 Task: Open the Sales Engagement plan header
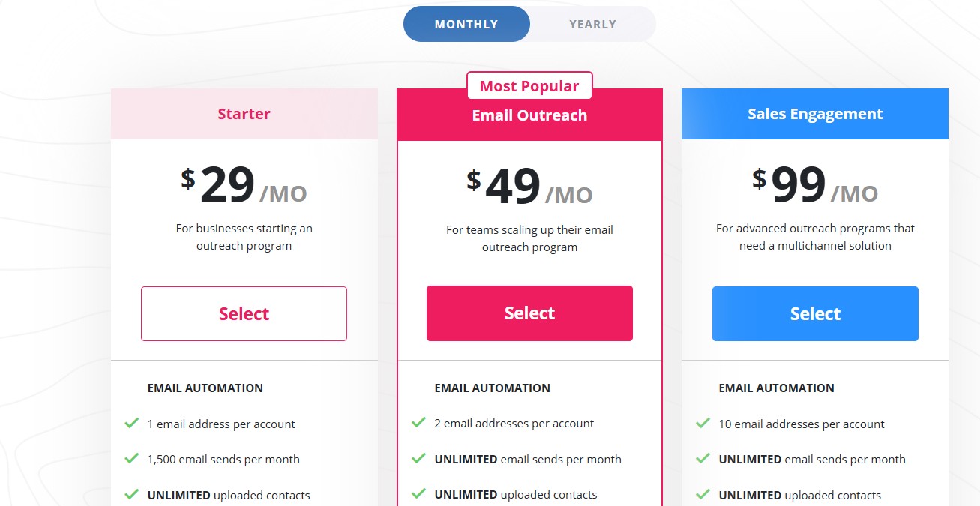pyautogui.click(x=814, y=113)
